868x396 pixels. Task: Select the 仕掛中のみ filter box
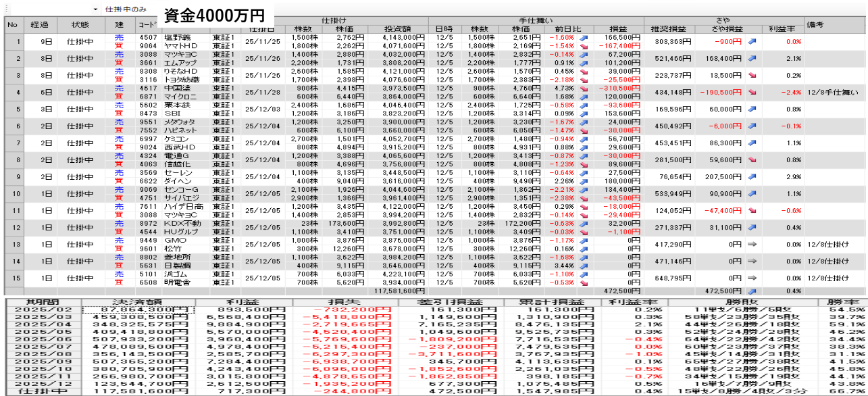pyautogui.click(x=128, y=9)
